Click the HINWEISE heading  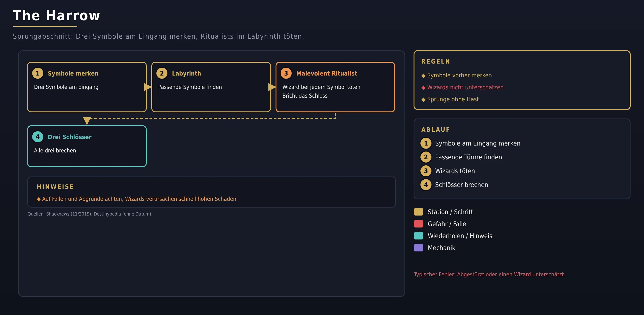point(55,187)
